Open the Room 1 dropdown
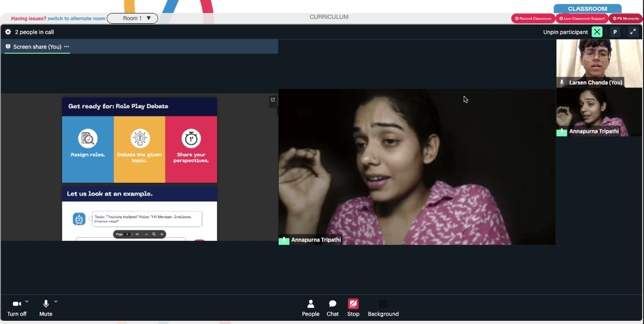Screen dimensions: 644x324 (x=132, y=18)
